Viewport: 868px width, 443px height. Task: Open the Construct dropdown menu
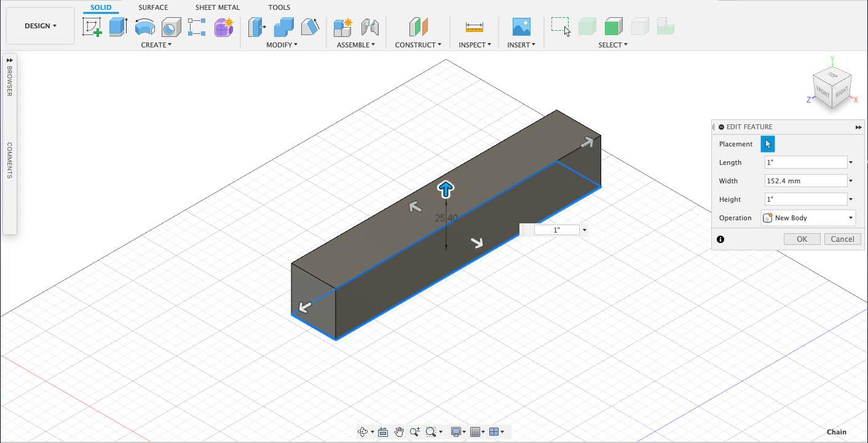(x=418, y=45)
